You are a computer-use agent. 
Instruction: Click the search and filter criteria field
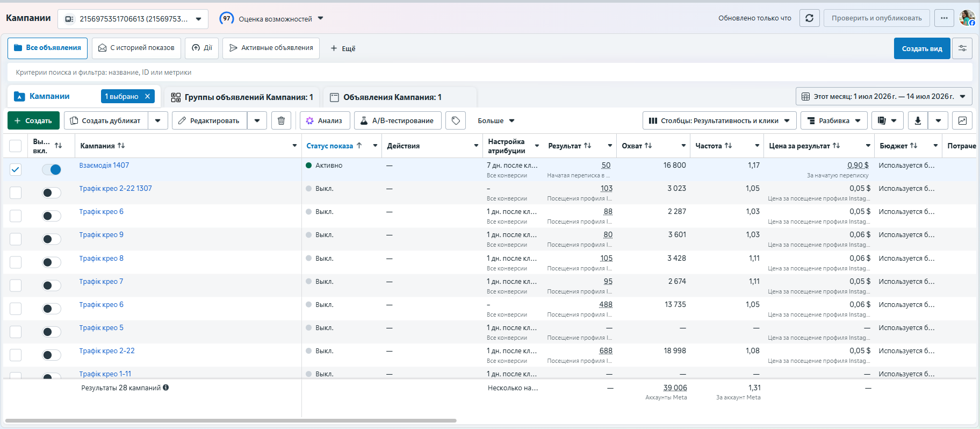(x=490, y=72)
